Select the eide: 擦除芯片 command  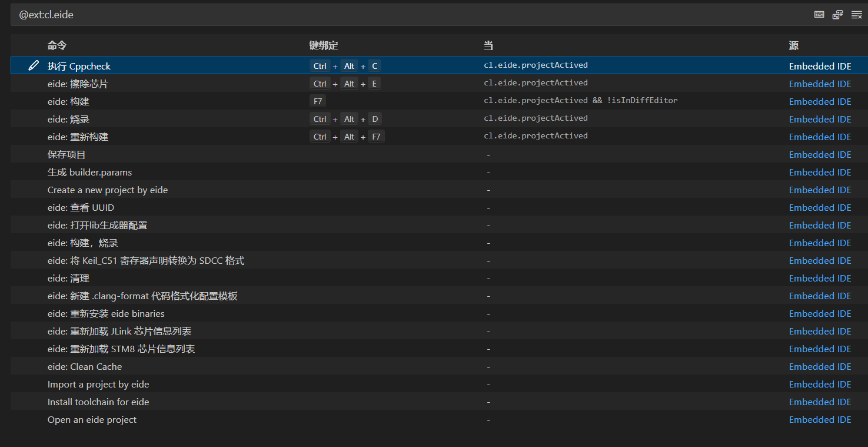78,84
